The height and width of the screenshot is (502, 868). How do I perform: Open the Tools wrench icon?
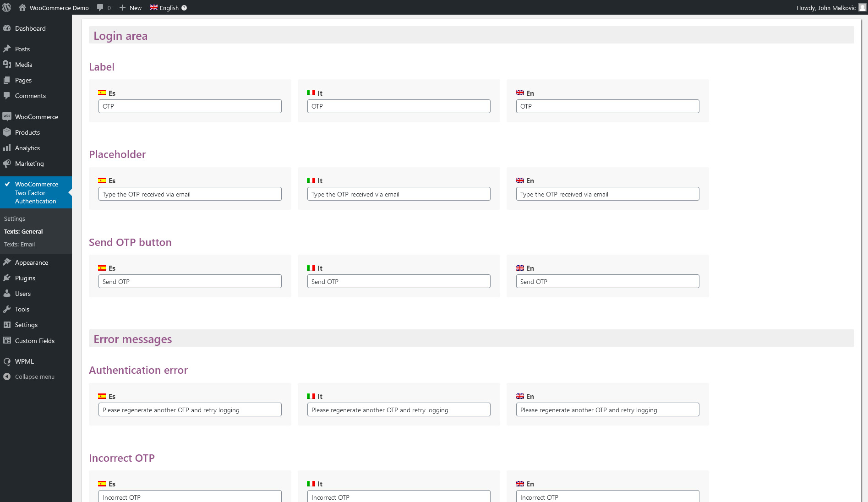7,309
